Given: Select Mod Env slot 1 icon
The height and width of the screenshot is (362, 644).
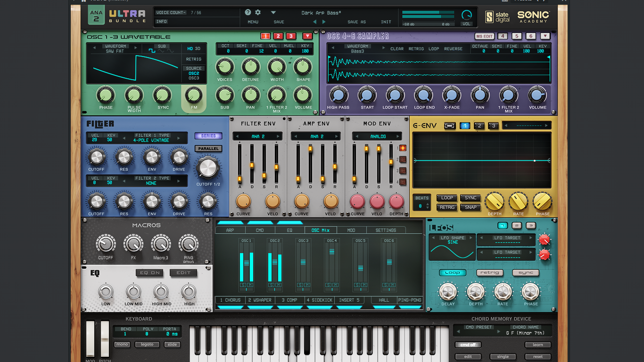Looking at the screenshot, I should [x=403, y=148].
